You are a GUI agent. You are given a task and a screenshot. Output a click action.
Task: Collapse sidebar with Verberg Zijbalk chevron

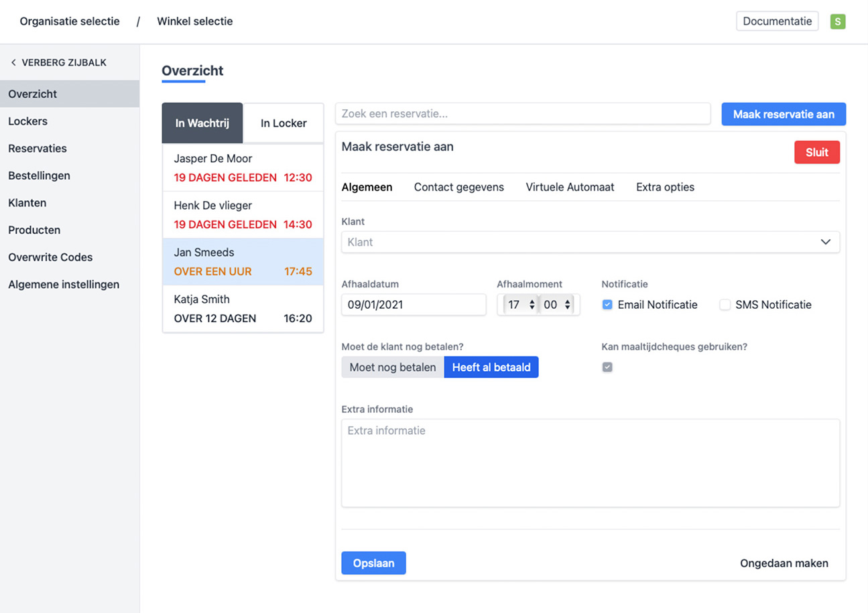(x=13, y=62)
